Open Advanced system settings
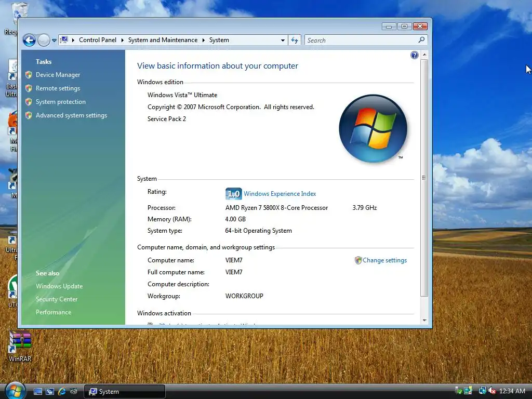This screenshot has width=532, height=399. (72, 115)
